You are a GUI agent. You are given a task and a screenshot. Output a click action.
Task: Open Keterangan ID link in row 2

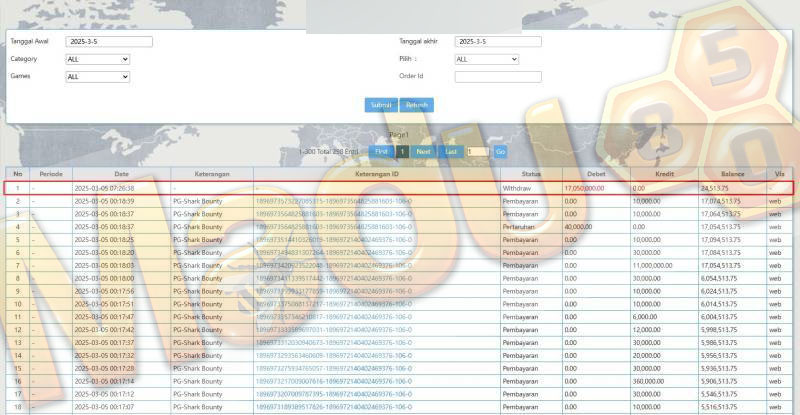pyautogui.click(x=334, y=201)
